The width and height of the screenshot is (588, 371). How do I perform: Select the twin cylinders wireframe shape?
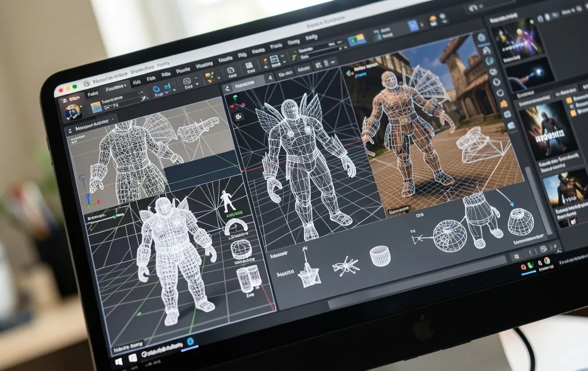pos(248,279)
